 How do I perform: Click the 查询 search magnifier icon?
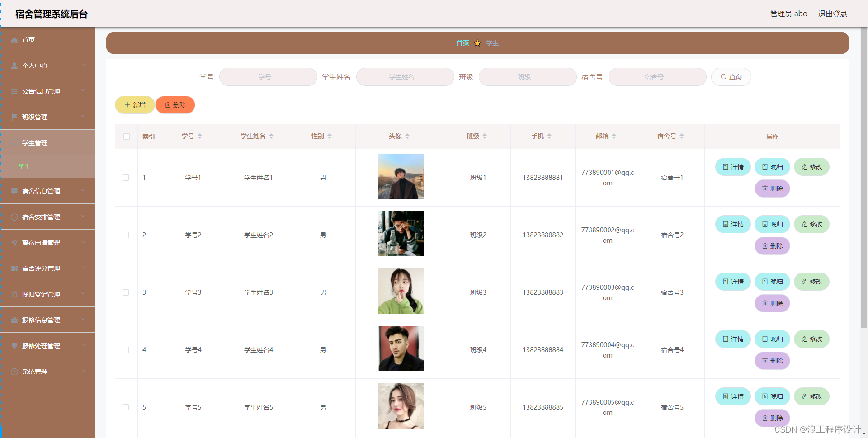(723, 77)
